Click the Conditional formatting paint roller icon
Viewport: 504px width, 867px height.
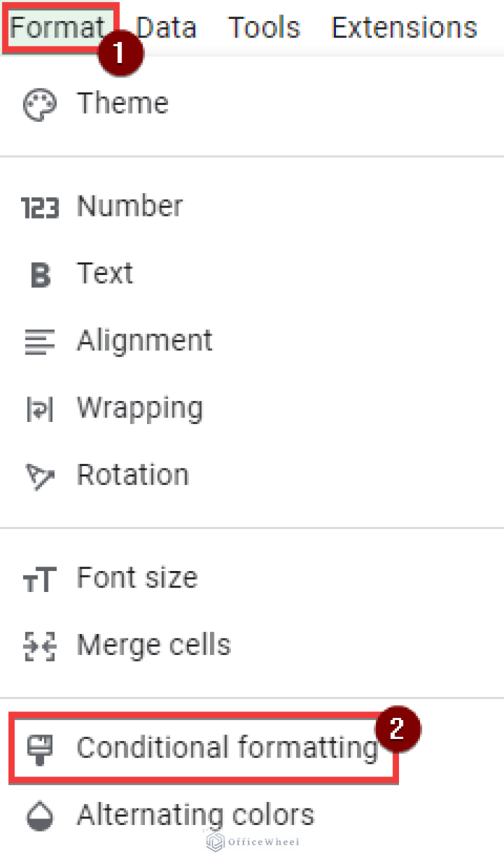tap(39, 748)
